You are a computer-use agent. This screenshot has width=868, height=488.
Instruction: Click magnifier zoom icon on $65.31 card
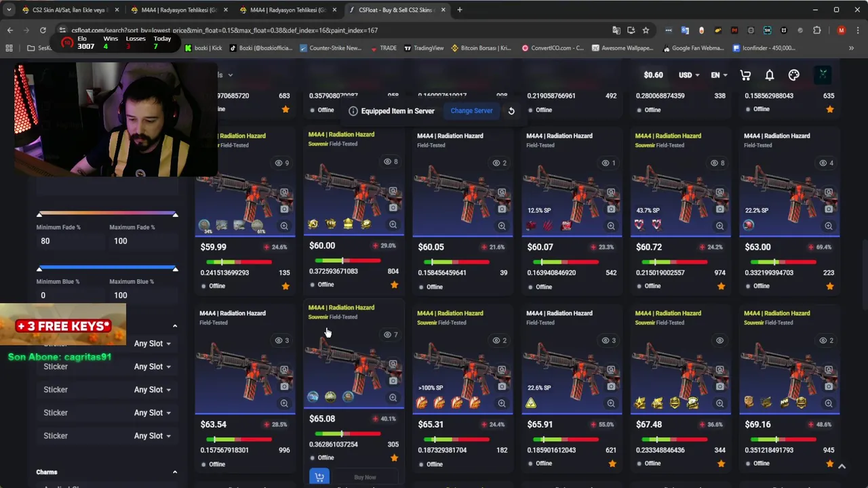(502, 404)
